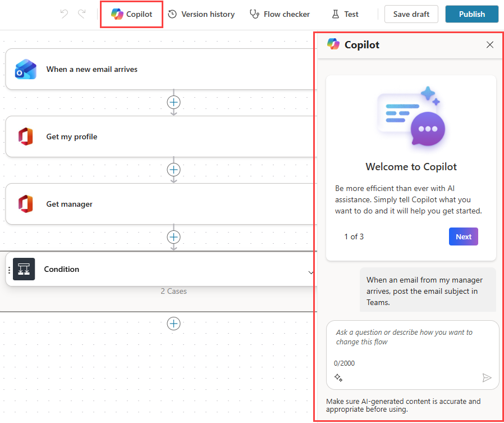Image resolution: width=504 pixels, height=423 pixels.
Task: Close the Copilot panel
Action: (x=489, y=45)
